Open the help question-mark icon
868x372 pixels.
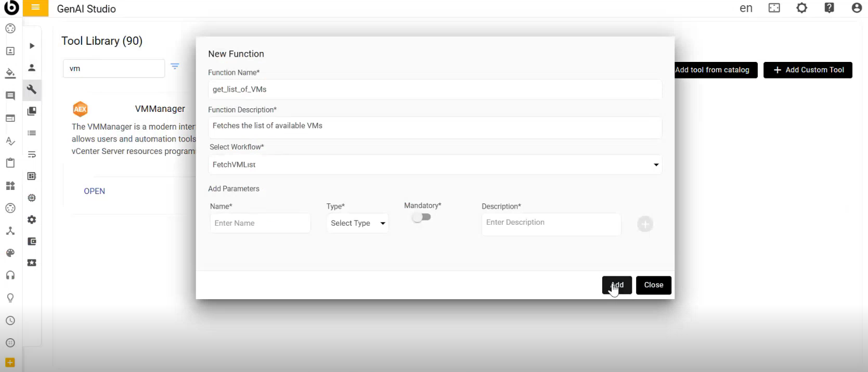pos(829,8)
